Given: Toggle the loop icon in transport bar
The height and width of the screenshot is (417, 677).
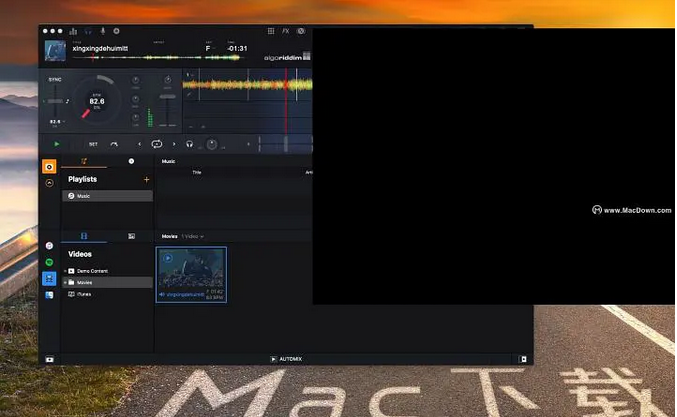Looking at the screenshot, I should (x=156, y=144).
